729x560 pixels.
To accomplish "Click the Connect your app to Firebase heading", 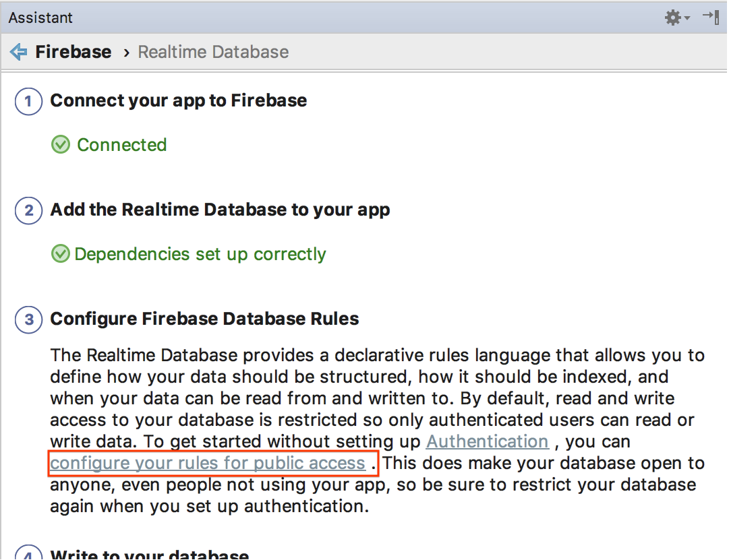I will point(179,100).
